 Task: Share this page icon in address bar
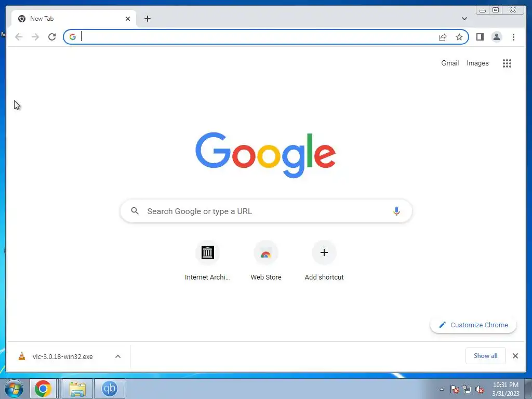click(443, 37)
